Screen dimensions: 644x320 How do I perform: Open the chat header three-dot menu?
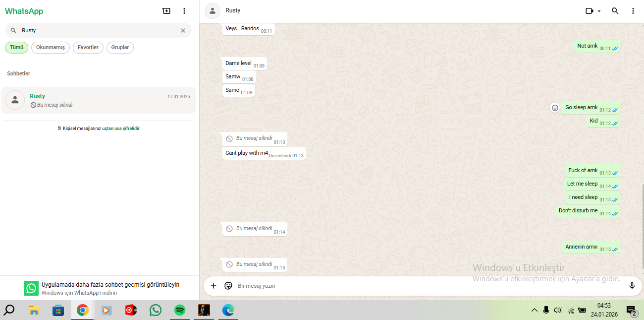(633, 11)
